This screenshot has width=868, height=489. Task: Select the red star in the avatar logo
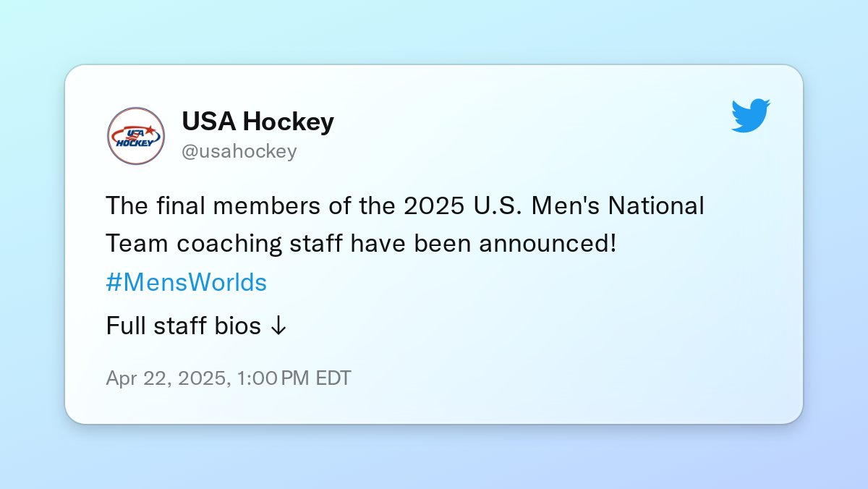click(x=149, y=130)
